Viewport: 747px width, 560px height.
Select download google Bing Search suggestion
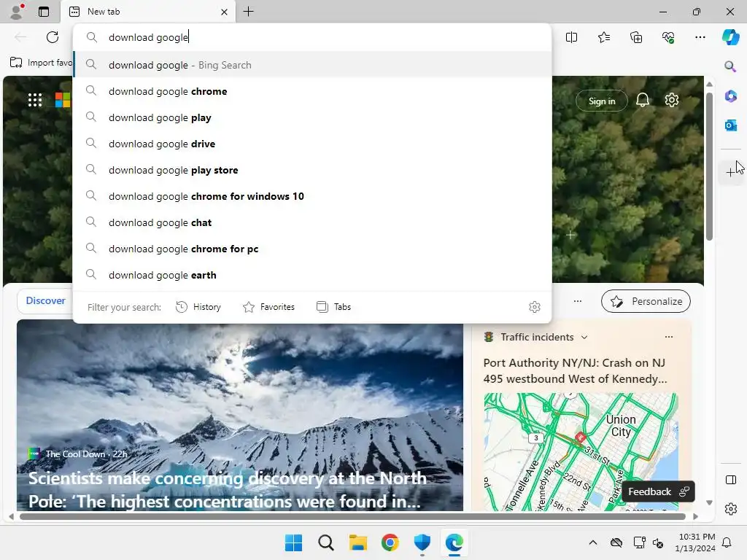(x=312, y=65)
